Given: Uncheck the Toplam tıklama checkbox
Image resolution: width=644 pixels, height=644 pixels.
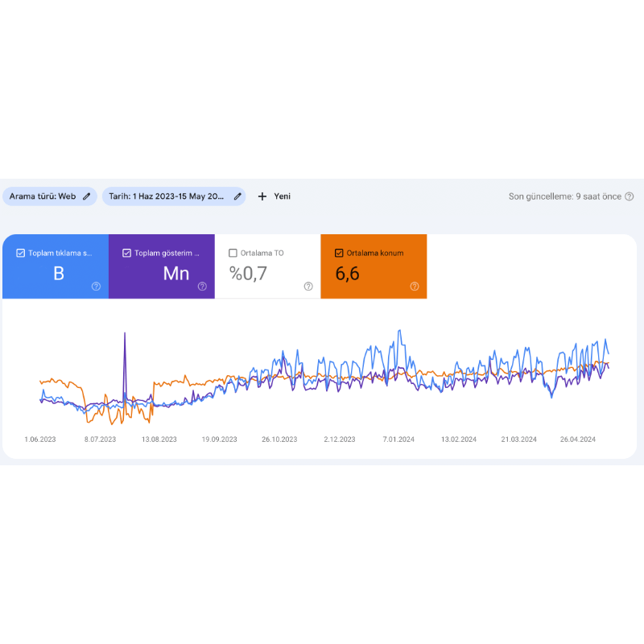Looking at the screenshot, I should point(21,253).
